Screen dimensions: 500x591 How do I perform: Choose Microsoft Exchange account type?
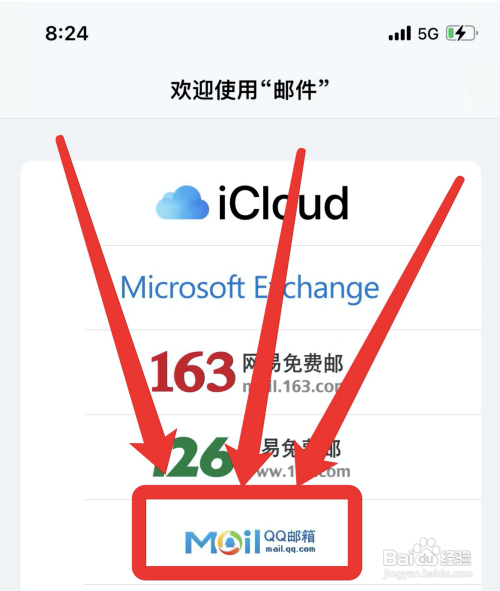[249, 288]
